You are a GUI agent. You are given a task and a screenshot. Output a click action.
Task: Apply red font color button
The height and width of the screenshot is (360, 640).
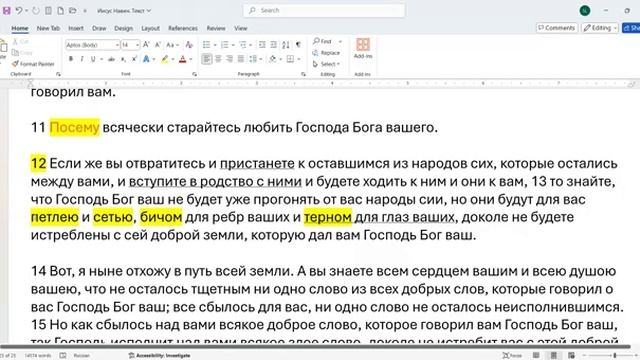pyautogui.click(x=182, y=59)
